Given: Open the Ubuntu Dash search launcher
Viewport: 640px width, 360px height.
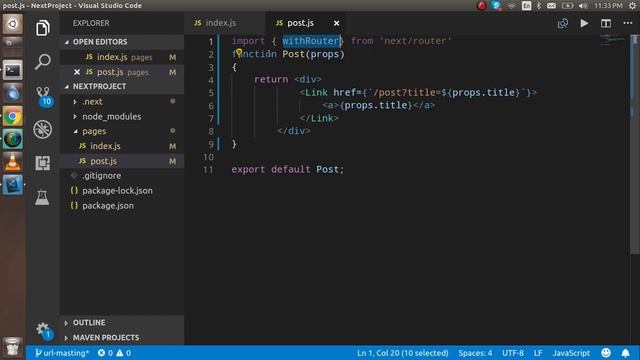Looking at the screenshot, I should point(13,24).
